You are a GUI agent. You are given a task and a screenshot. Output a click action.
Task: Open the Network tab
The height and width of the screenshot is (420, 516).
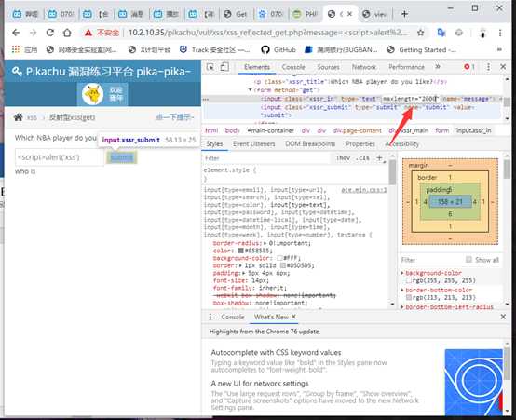363,67
